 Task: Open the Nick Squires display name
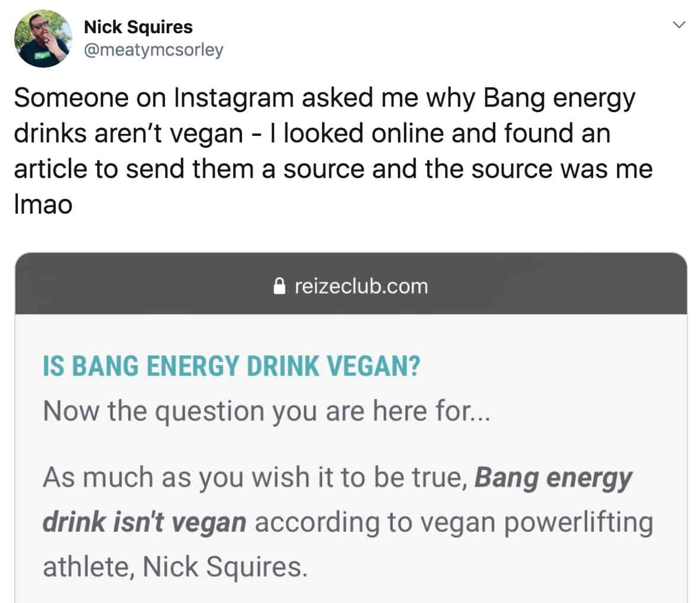point(138,27)
